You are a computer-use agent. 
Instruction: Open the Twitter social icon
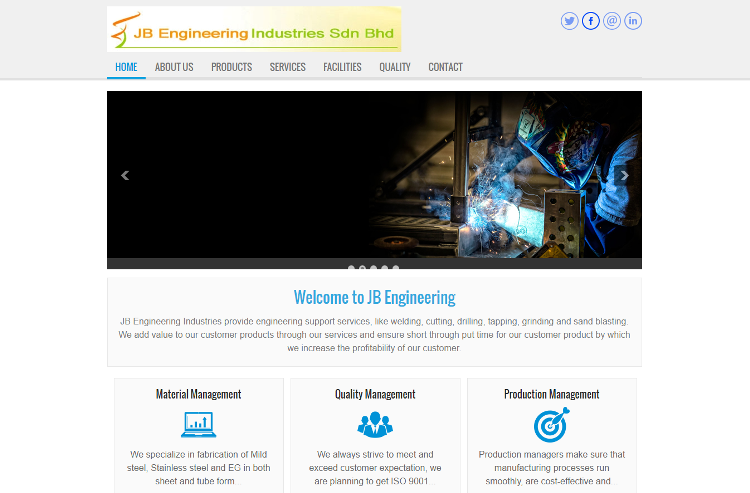pyautogui.click(x=570, y=21)
